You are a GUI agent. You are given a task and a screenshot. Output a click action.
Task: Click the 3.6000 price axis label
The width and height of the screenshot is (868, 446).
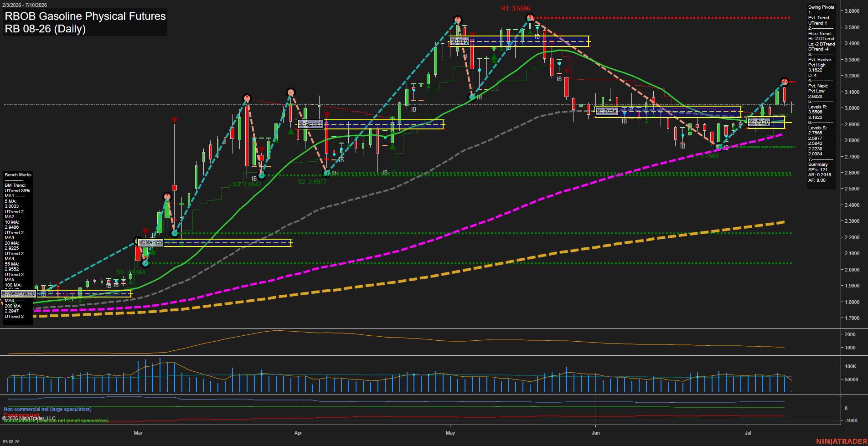click(852, 11)
